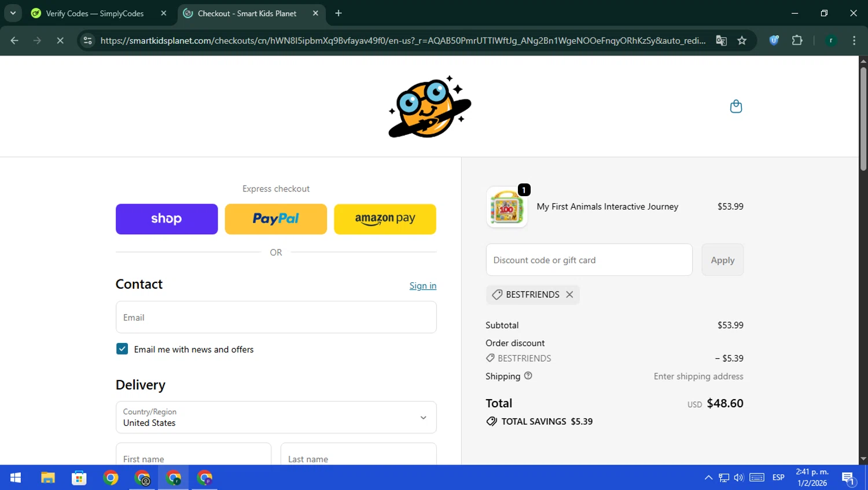Screen dimensions: 868x490
Task: Pay with PayPal button
Action: 275,219
